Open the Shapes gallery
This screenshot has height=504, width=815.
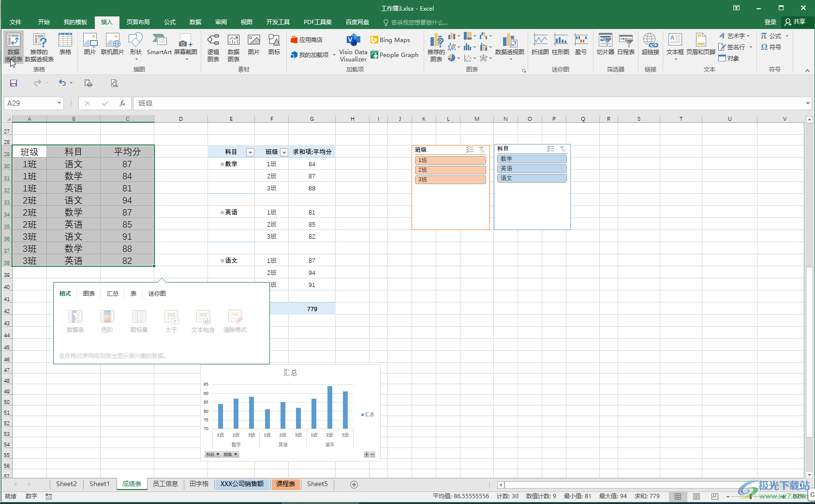(136, 46)
